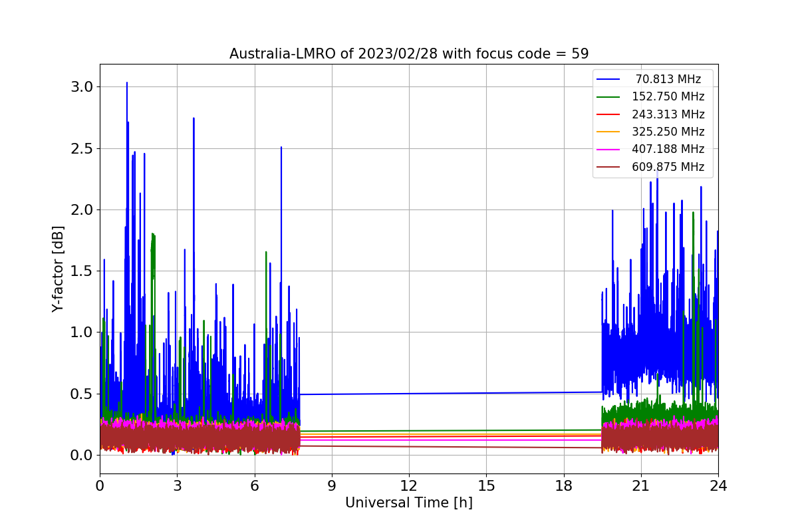Click the 9 tick on the time axis
The height and width of the screenshot is (532, 798).
[332, 485]
